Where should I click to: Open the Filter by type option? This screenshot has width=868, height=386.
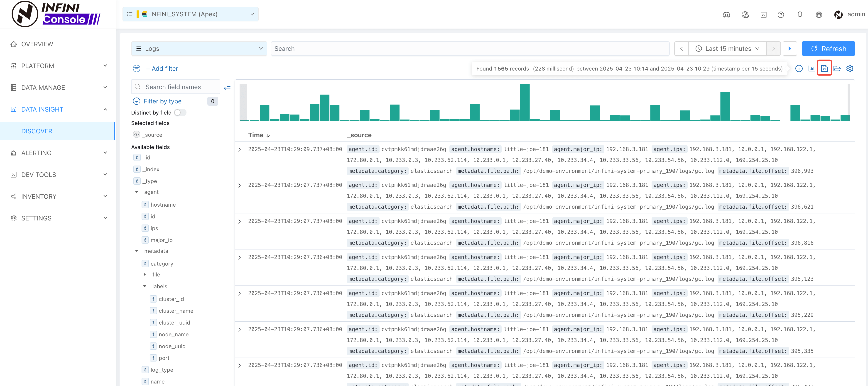pyautogui.click(x=162, y=101)
